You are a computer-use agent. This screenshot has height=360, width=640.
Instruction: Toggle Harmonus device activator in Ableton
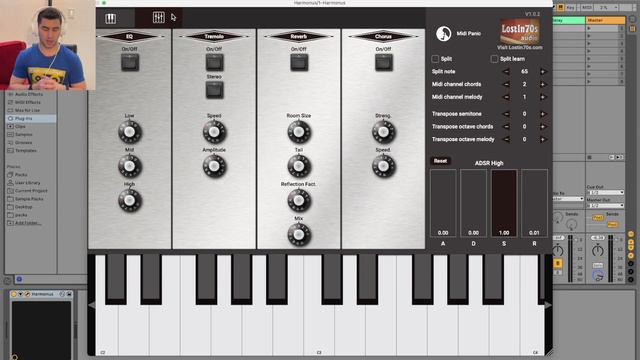tap(14, 294)
